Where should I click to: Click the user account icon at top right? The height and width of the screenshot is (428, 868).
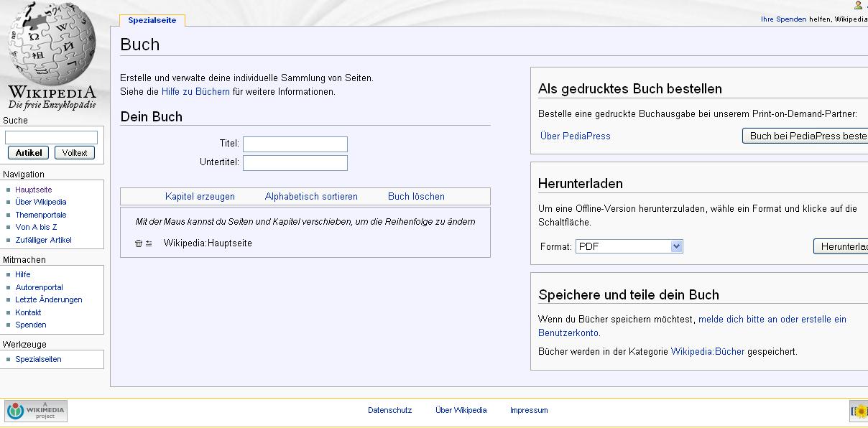point(858,5)
